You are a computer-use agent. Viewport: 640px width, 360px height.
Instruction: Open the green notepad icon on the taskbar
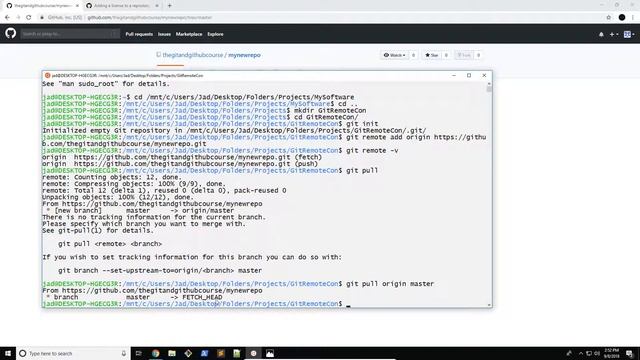[237, 353]
